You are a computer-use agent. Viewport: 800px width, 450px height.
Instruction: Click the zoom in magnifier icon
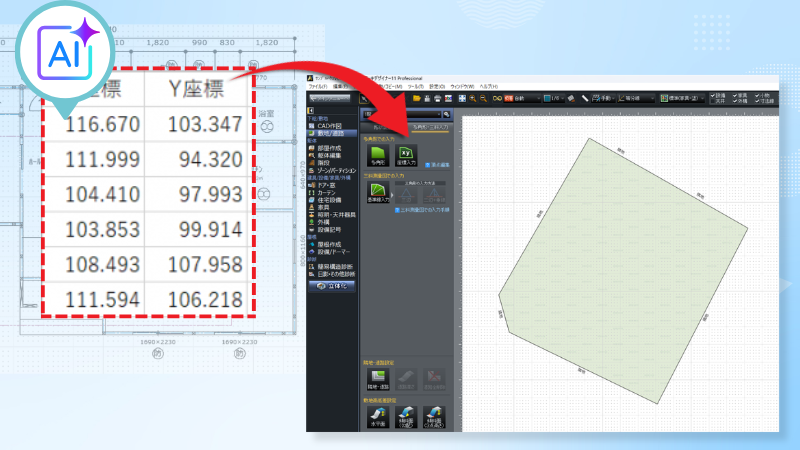point(473,98)
